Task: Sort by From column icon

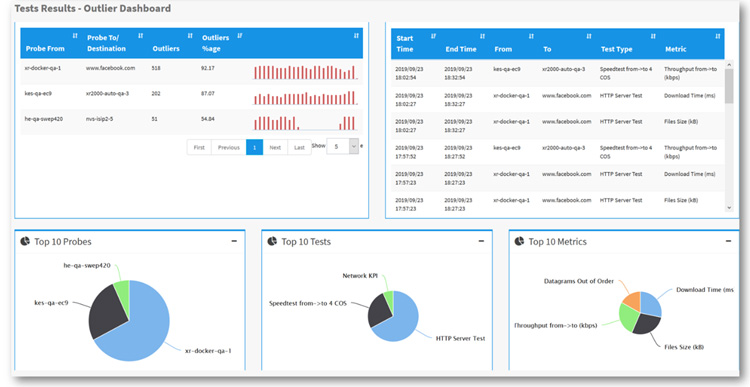Action: (x=531, y=36)
